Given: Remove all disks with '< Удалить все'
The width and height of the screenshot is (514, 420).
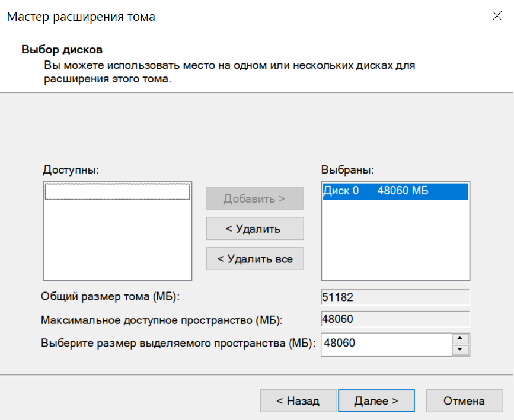Looking at the screenshot, I should [x=254, y=259].
